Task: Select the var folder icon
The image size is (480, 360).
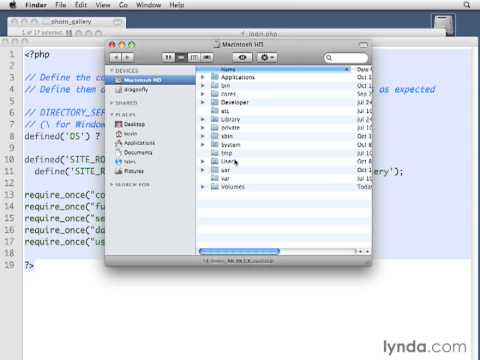Action: [x=215, y=178]
